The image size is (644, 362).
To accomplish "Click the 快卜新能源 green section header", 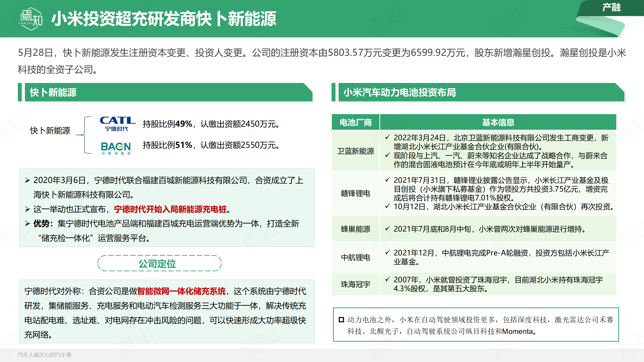I will pos(169,92).
